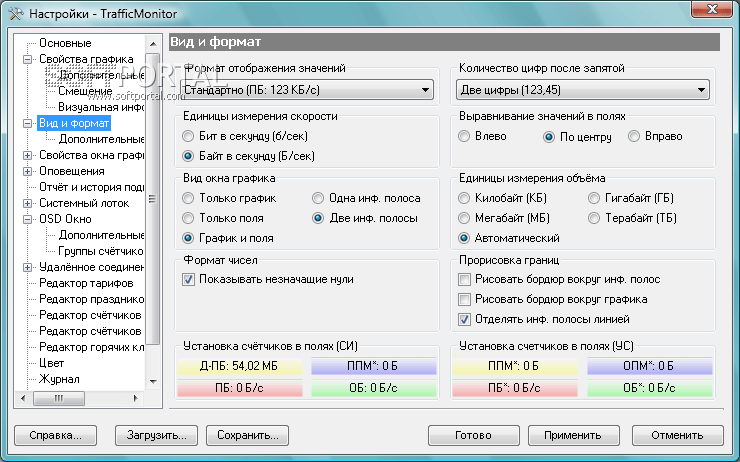
Task: Click red 'ПБ*: 0 Б/с' counter field
Action: [x=514, y=388]
